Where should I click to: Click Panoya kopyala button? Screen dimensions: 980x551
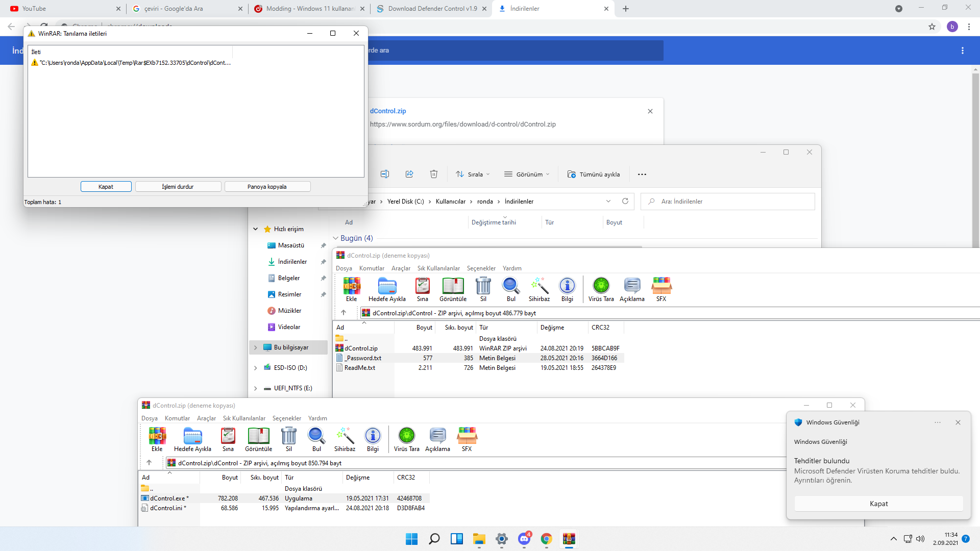(267, 187)
